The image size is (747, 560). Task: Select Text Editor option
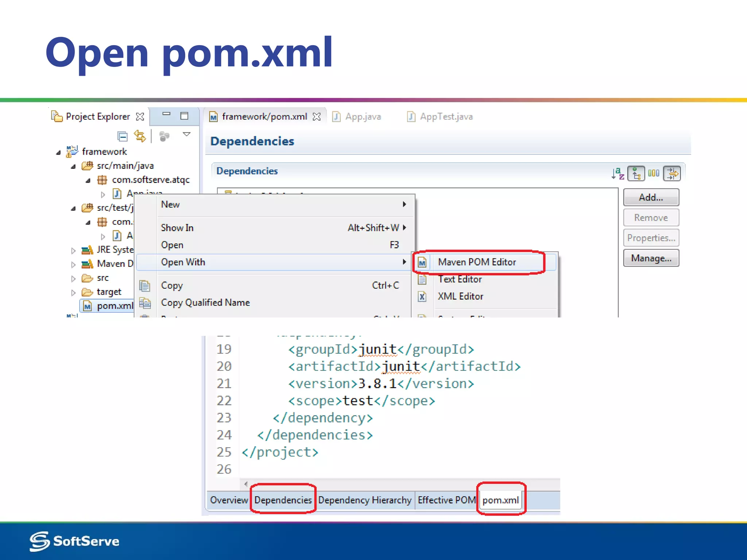(x=485, y=279)
